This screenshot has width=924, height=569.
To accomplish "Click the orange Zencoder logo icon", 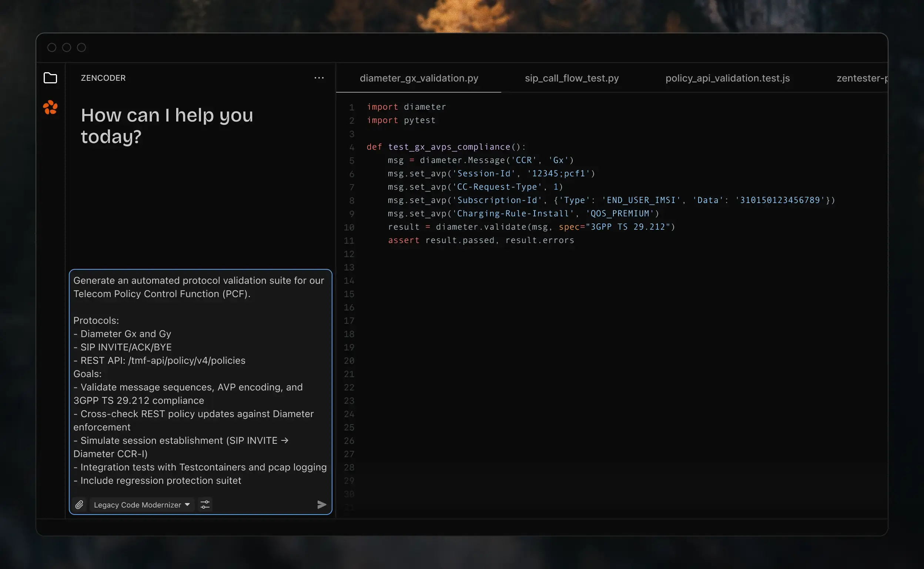I will pyautogui.click(x=50, y=108).
